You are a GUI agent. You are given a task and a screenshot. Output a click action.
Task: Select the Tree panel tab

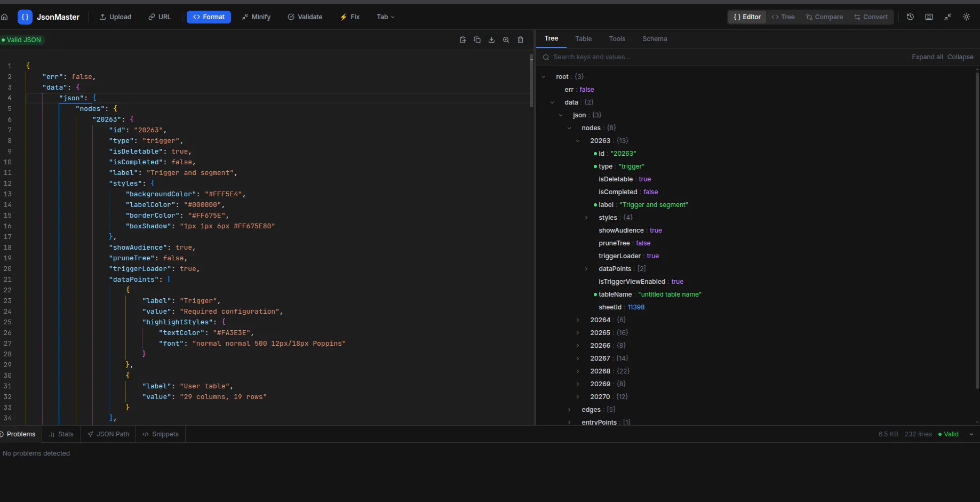tap(551, 38)
